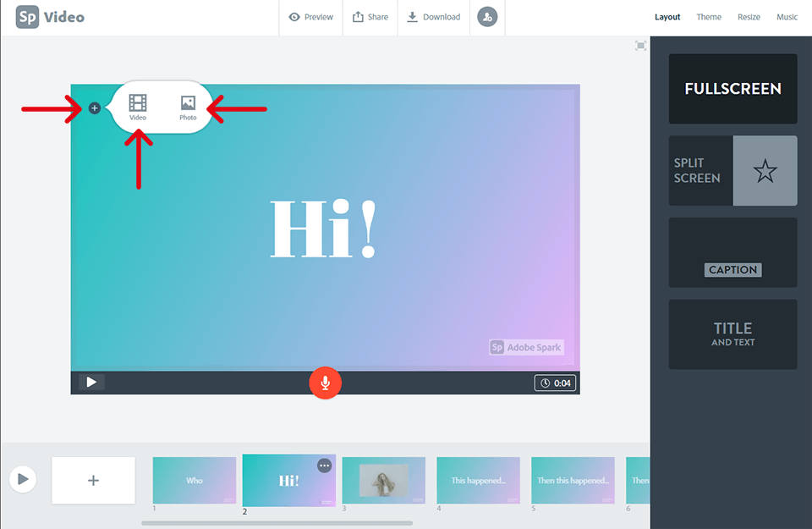
Task: Open the Resize tab
Action: (749, 17)
